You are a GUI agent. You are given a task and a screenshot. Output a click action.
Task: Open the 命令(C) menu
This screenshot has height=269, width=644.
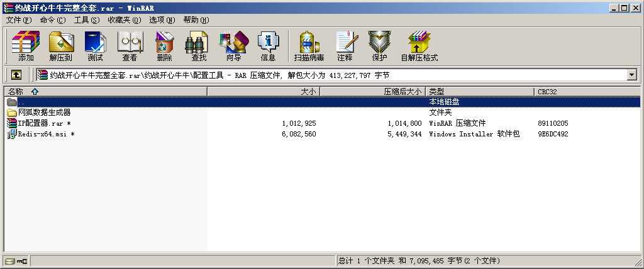[x=53, y=20]
